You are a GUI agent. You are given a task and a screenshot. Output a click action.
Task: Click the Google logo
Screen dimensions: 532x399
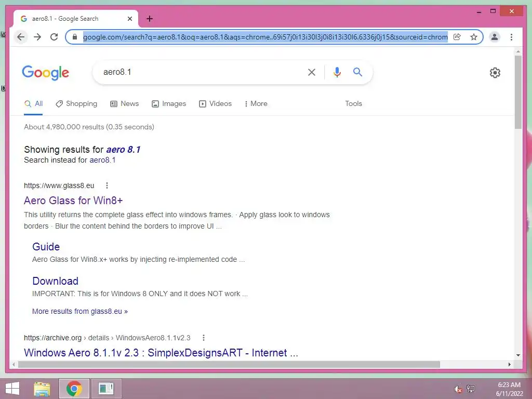click(x=46, y=73)
